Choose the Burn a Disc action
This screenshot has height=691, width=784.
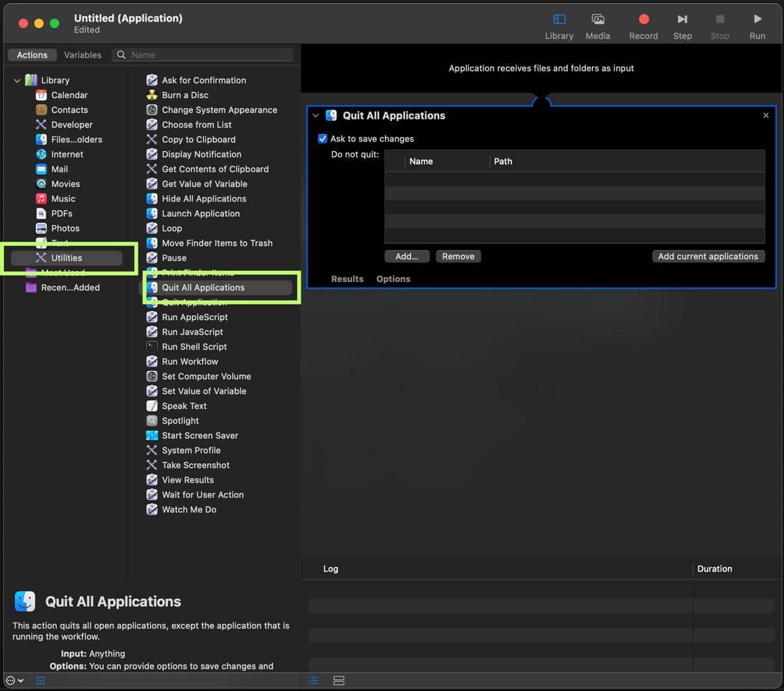185,95
